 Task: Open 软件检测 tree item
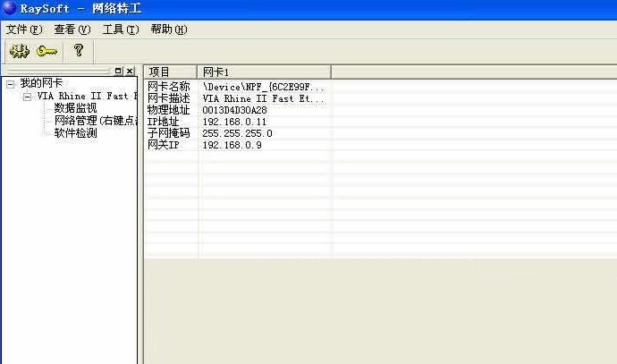[x=75, y=133]
